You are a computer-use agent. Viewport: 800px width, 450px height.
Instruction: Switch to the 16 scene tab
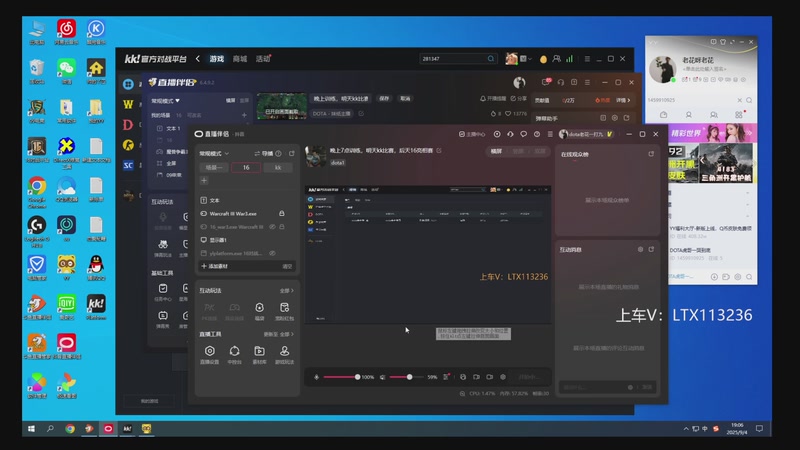tap(246, 167)
